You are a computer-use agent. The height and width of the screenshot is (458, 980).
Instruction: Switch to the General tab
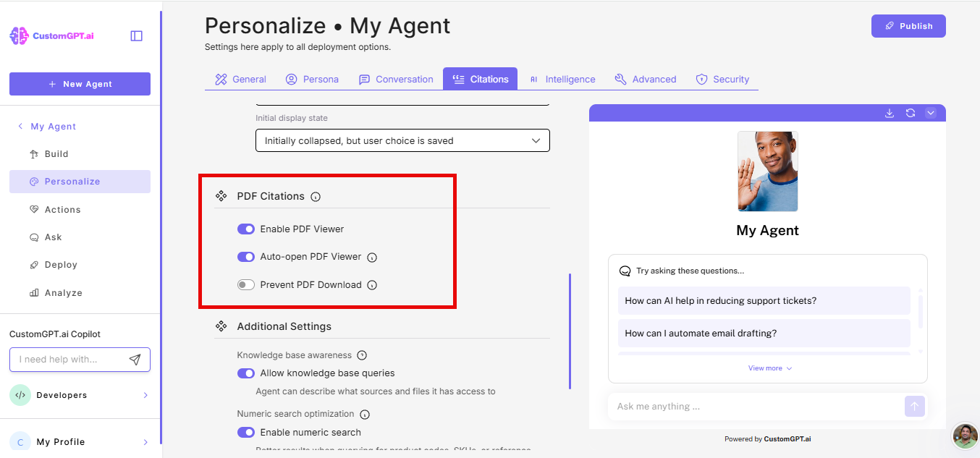(240, 80)
